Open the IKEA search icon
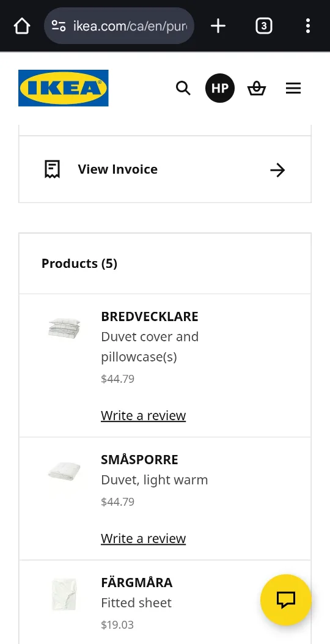Viewport: 330px width, 644px height. pyautogui.click(x=183, y=88)
